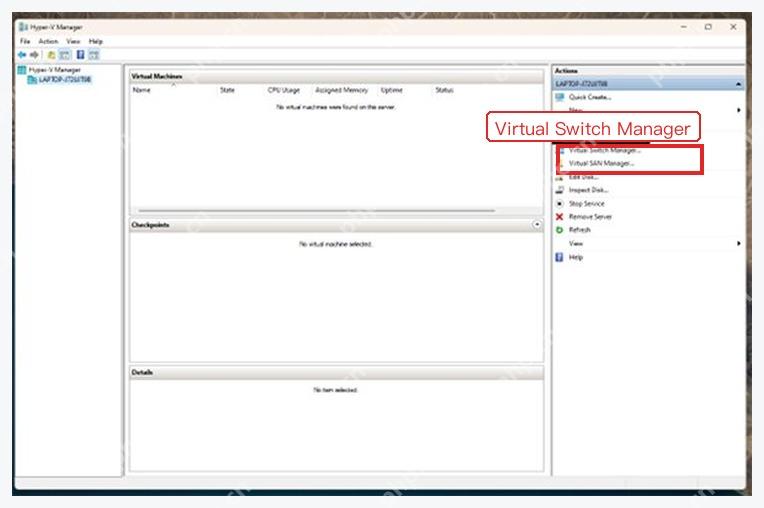The image size is (764, 508).
Task: Select Hyper-V Manager root tree node
Action: pos(55,70)
